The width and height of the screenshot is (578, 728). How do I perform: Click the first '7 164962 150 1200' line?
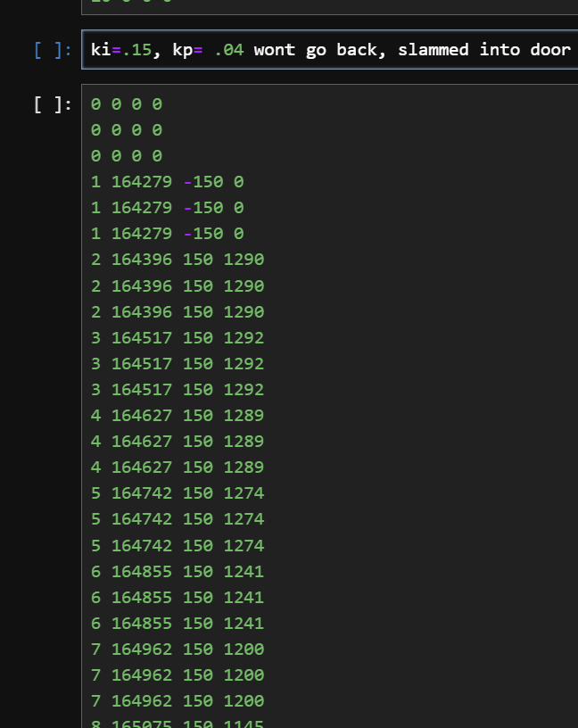tap(178, 649)
